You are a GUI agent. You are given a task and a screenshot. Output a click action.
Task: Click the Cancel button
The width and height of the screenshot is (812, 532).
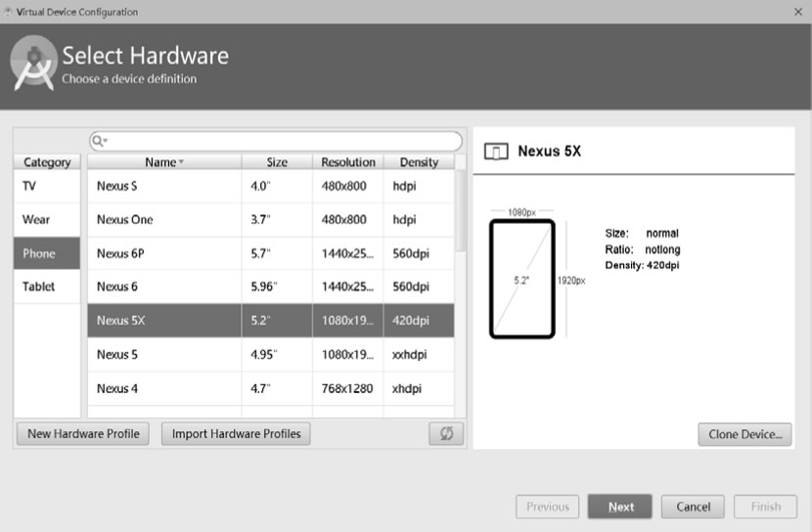click(x=693, y=507)
